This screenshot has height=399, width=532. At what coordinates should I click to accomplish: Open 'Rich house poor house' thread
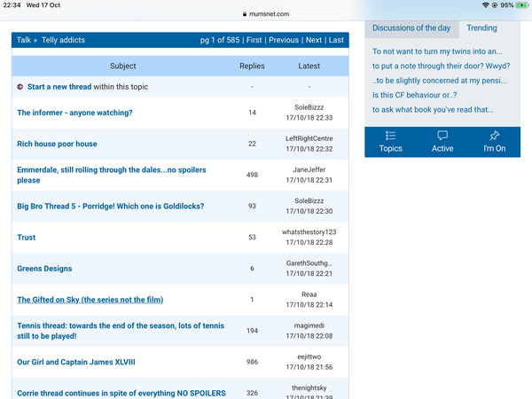(57, 144)
